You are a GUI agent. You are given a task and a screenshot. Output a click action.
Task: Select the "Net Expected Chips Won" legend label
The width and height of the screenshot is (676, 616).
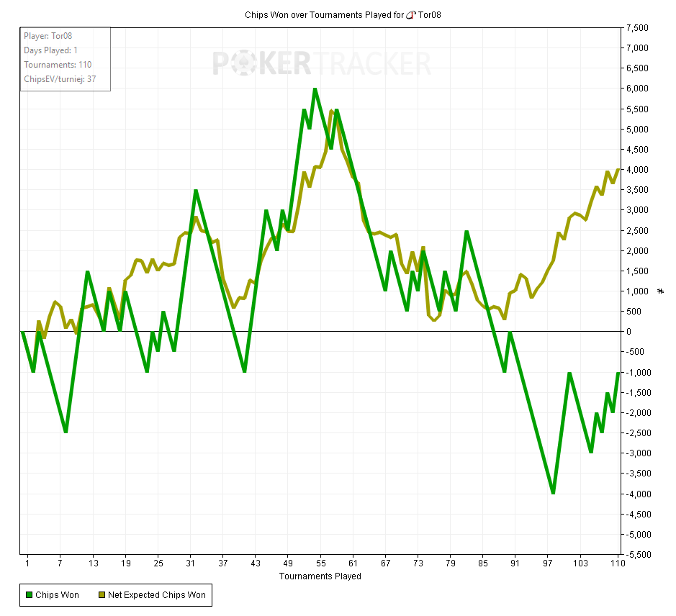(157, 595)
